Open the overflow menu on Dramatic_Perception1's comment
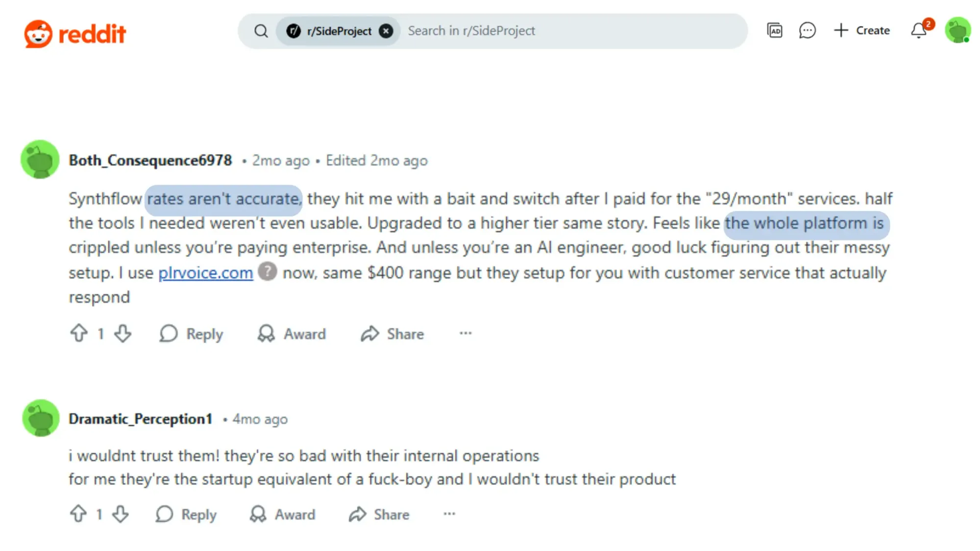980x551 pixels. click(x=449, y=514)
